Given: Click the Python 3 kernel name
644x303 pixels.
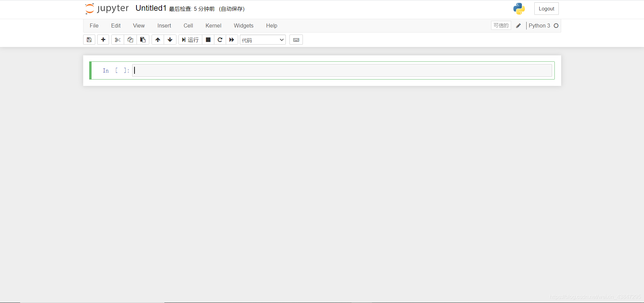Looking at the screenshot, I should (x=539, y=26).
